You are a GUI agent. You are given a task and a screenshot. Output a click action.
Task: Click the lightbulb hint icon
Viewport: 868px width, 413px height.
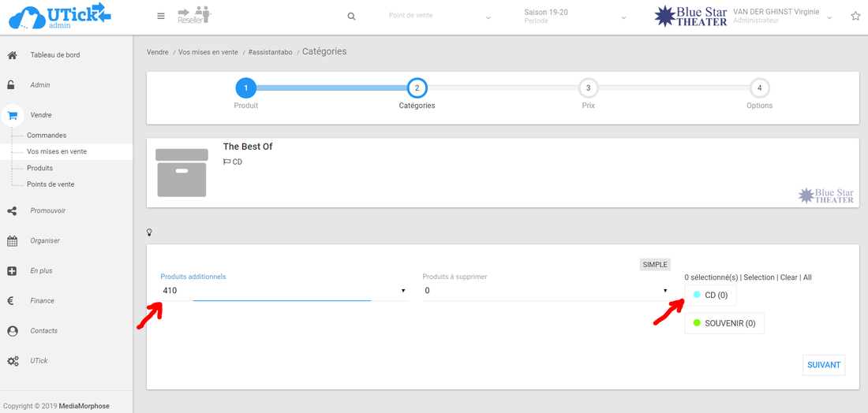pos(149,233)
